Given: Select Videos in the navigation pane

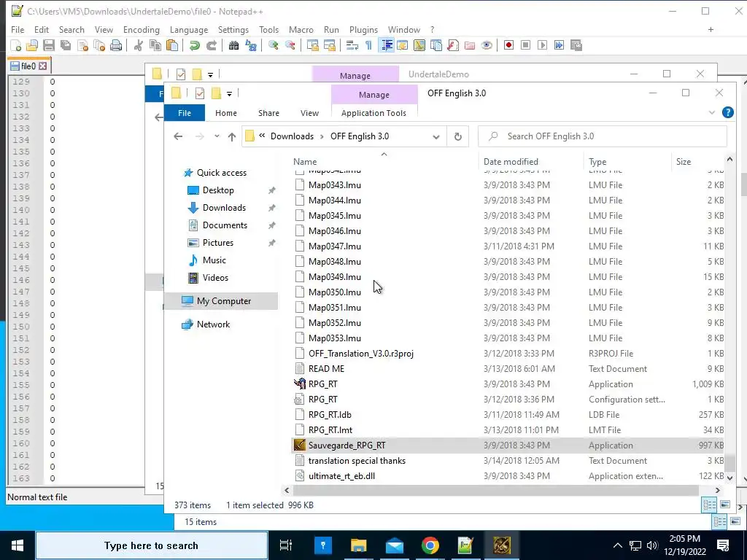Looking at the screenshot, I should (215, 278).
